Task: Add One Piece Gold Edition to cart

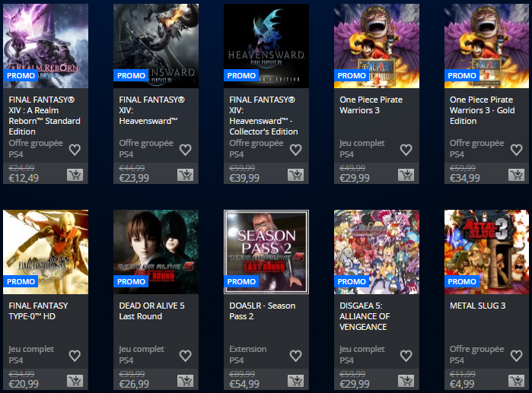Action: pos(516,175)
